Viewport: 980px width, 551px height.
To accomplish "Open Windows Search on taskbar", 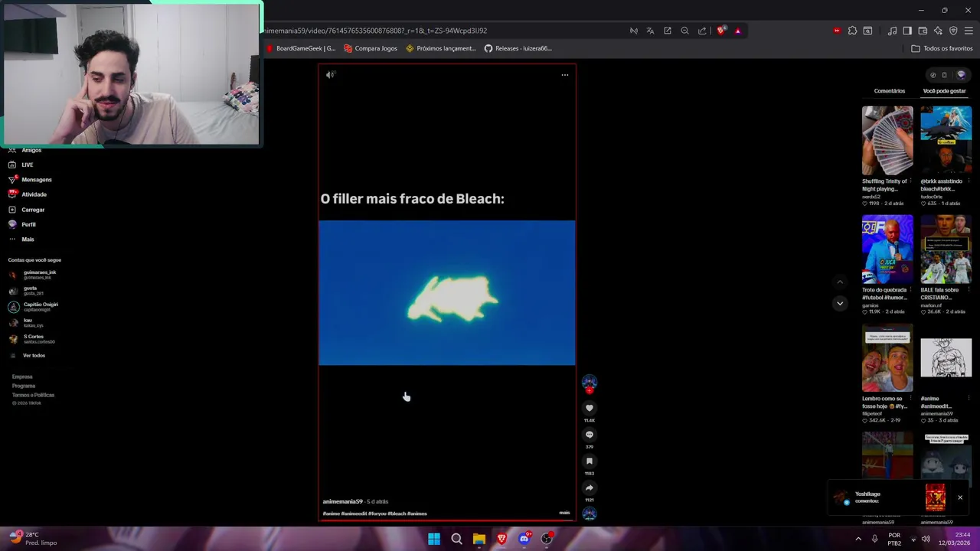I will click(x=456, y=539).
